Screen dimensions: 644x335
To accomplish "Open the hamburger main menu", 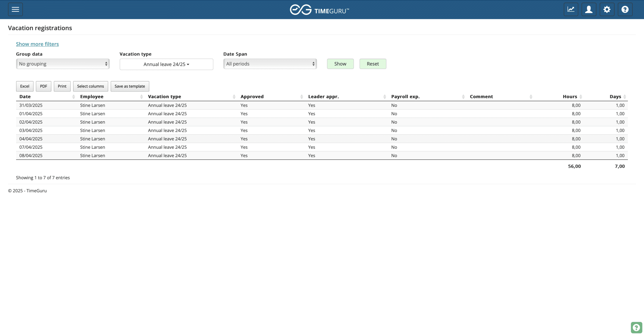I will tap(15, 9).
